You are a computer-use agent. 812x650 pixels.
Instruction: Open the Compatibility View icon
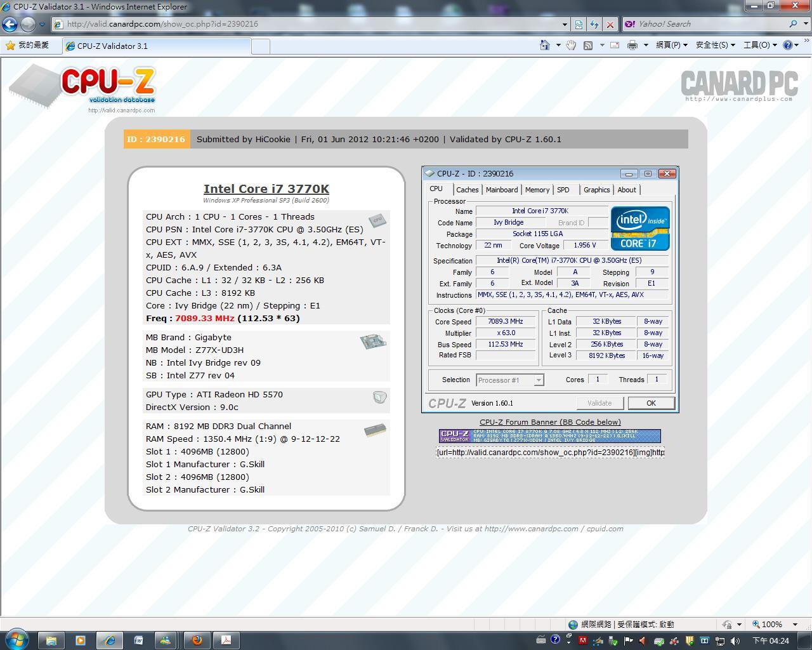coord(579,24)
